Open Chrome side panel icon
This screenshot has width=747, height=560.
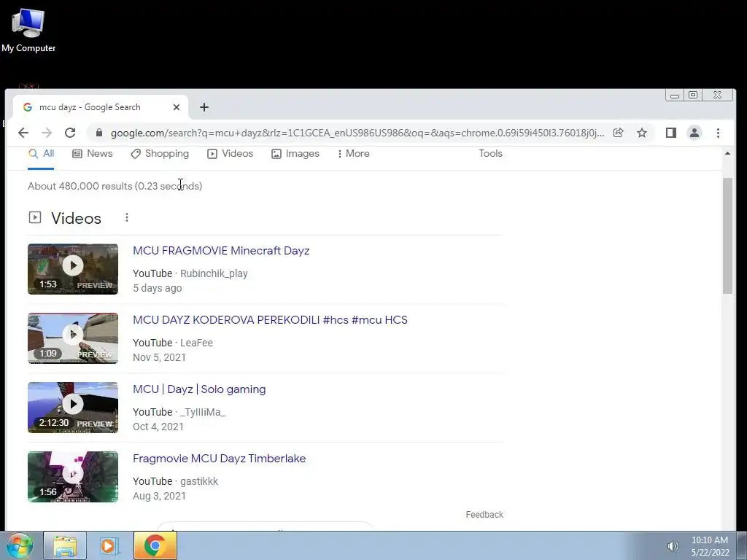[671, 133]
